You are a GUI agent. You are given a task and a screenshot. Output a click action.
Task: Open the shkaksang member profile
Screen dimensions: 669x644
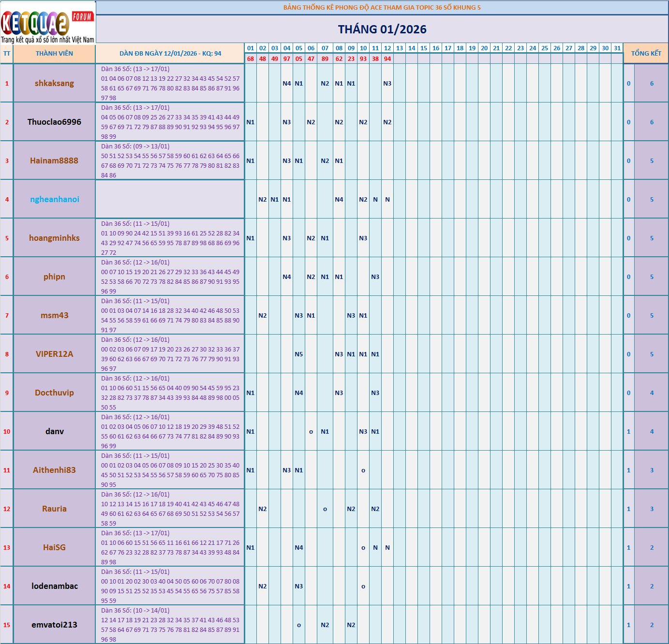[54, 83]
